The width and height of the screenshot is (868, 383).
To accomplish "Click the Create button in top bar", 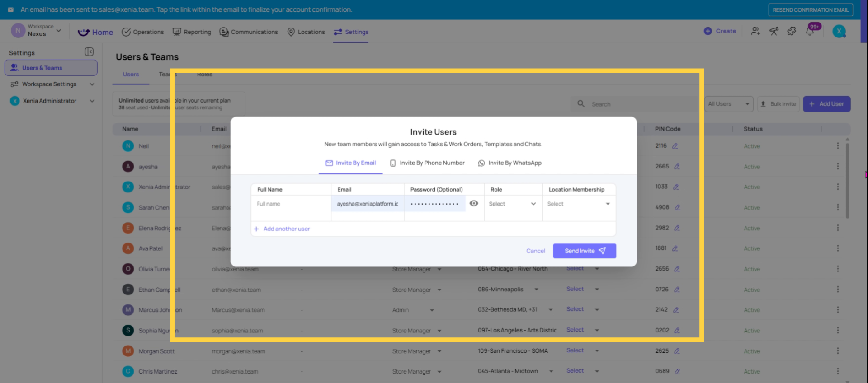I will click(720, 31).
